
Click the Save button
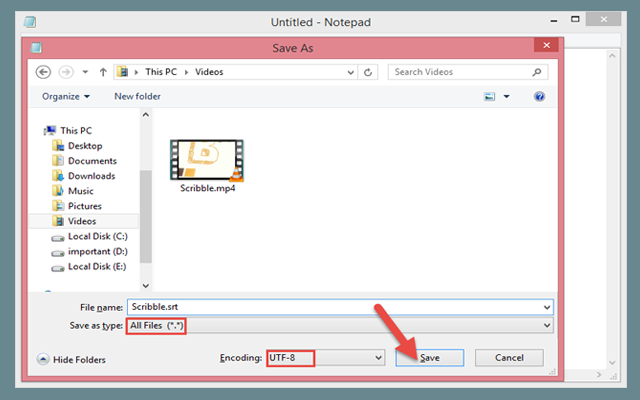(430, 357)
